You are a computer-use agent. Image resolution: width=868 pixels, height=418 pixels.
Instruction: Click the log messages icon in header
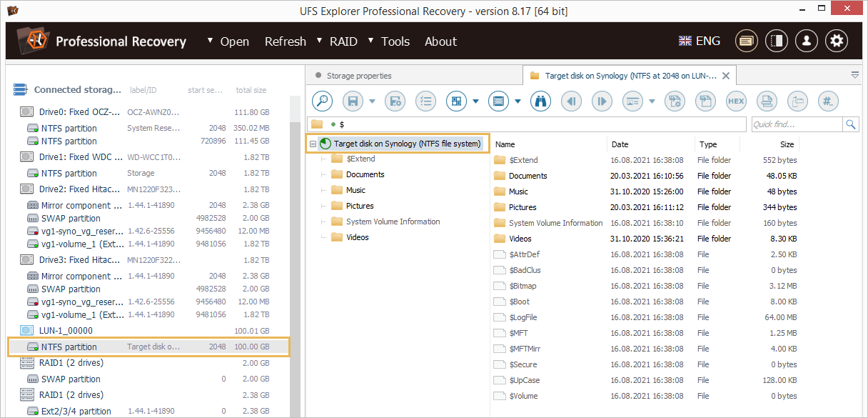747,41
